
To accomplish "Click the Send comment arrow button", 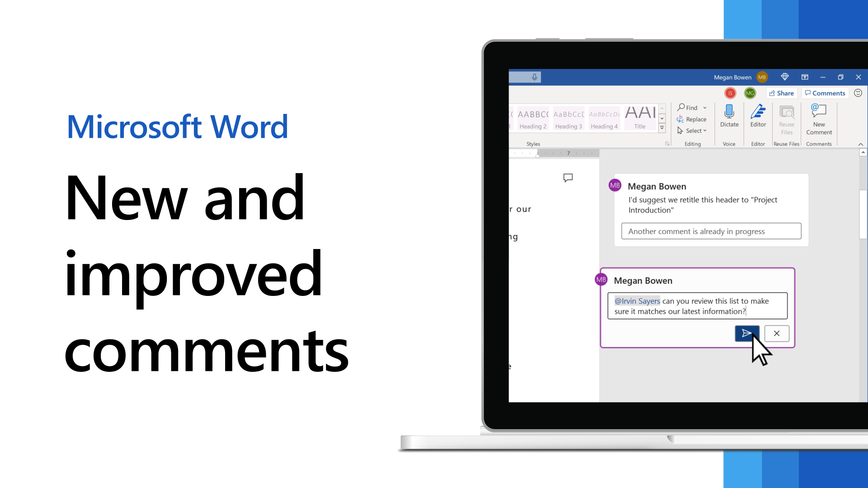I will coord(746,333).
